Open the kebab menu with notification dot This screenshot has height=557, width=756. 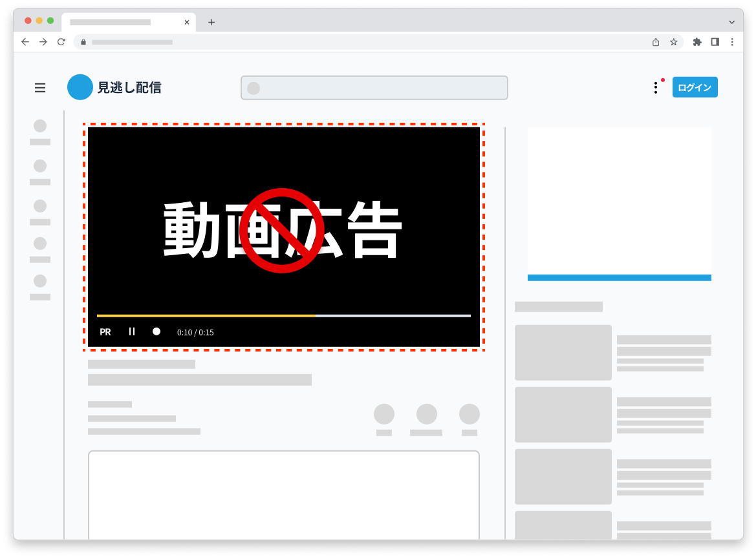pyautogui.click(x=655, y=87)
